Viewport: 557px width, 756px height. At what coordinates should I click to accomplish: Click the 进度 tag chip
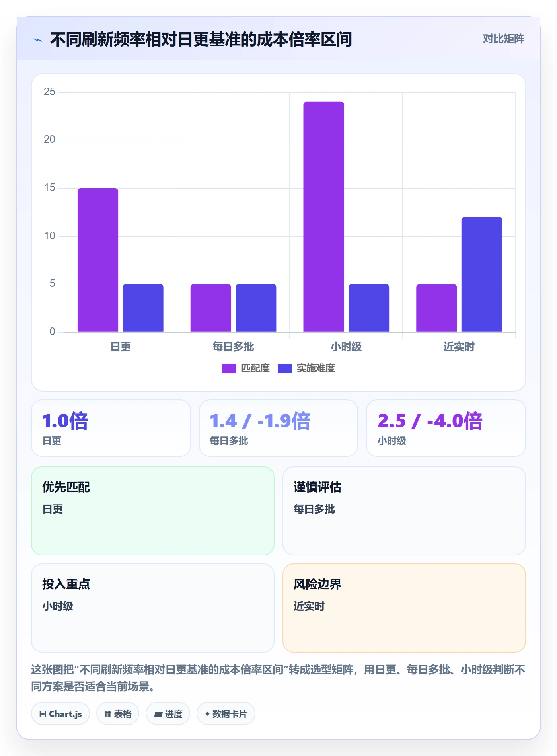click(x=168, y=714)
